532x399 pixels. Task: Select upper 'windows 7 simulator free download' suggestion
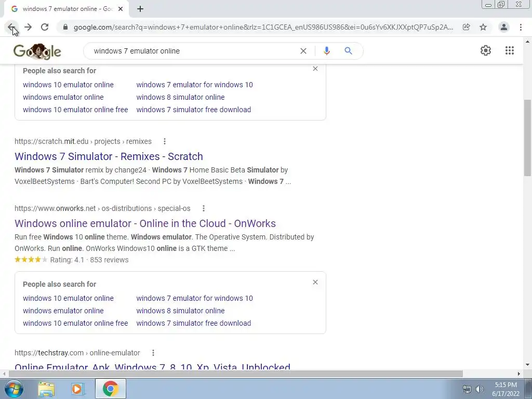click(x=194, y=110)
